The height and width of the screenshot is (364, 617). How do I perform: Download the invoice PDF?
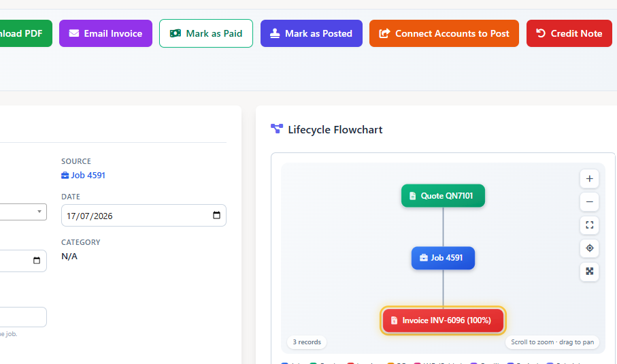pos(24,33)
